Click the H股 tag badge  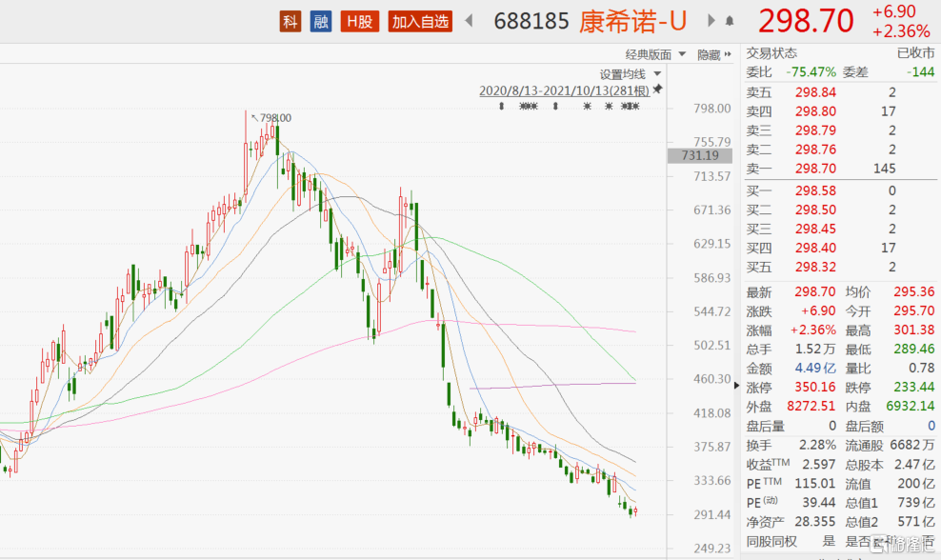[359, 21]
